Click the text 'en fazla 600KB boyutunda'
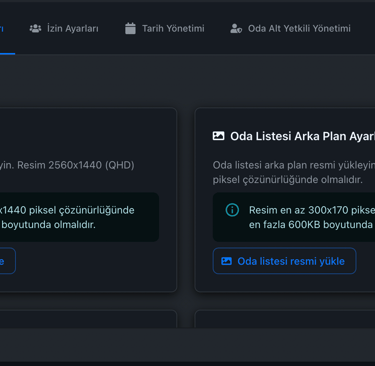The image size is (375, 366). pyautogui.click(x=311, y=225)
